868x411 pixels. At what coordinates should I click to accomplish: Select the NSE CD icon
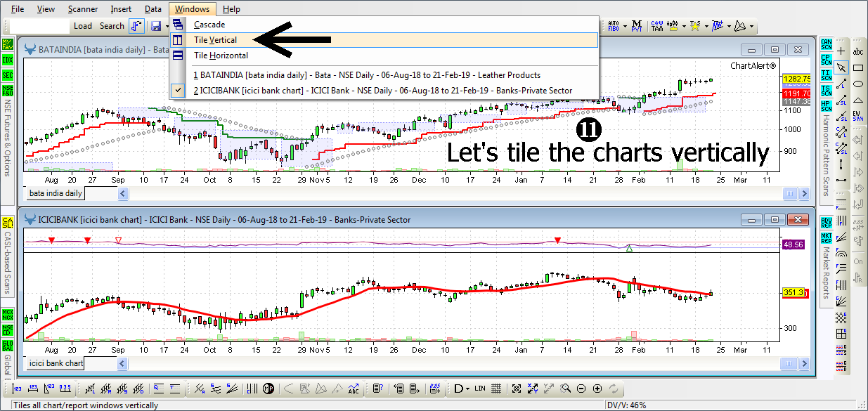(x=8, y=329)
